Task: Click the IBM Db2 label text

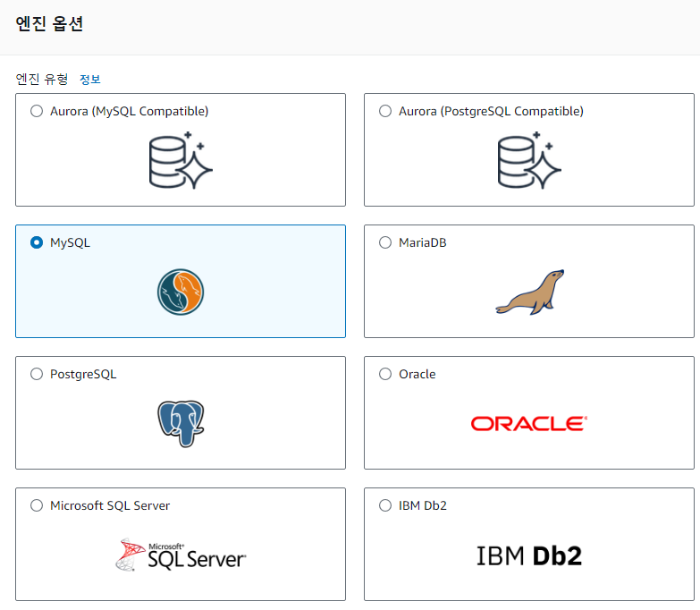Action: pyautogui.click(x=422, y=505)
